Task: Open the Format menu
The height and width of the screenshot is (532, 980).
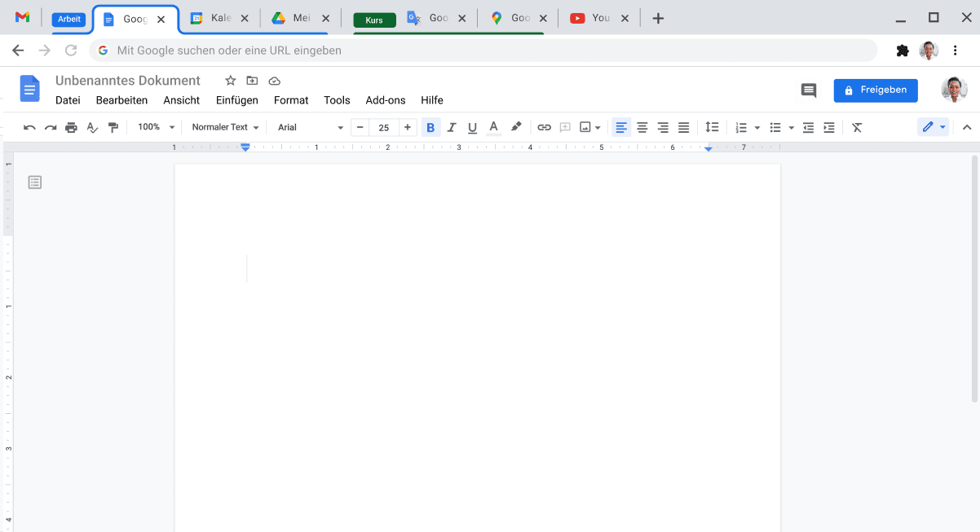Action: tap(291, 100)
